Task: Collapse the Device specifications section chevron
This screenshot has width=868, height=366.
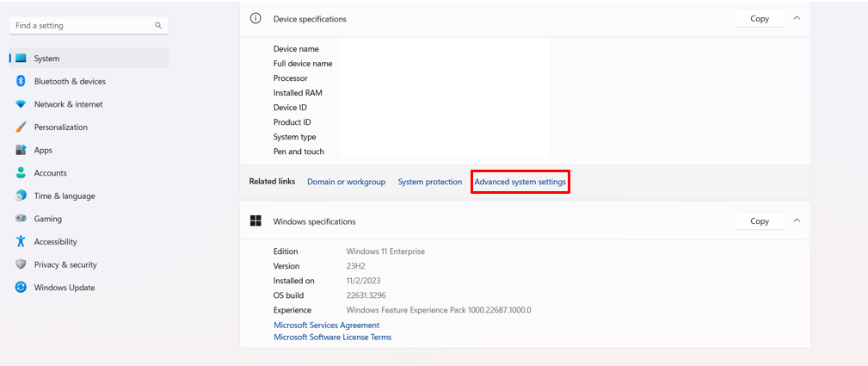Action: point(797,18)
